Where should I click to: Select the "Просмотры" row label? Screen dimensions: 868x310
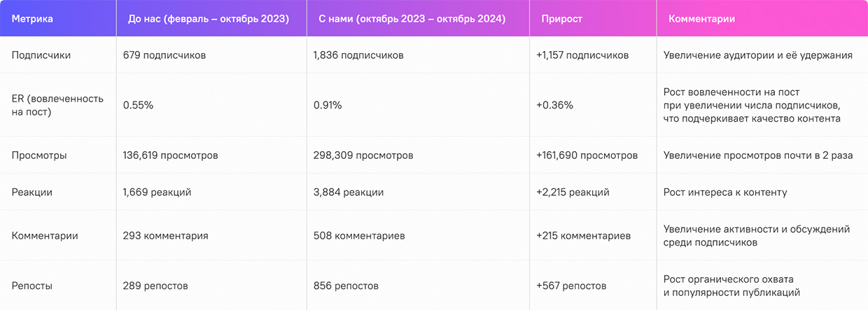pos(39,155)
